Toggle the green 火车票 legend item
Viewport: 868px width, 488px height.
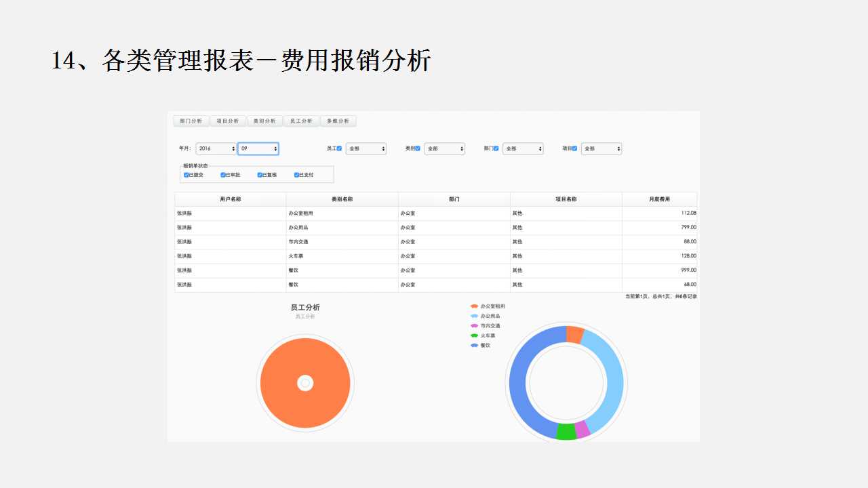pos(483,335)
